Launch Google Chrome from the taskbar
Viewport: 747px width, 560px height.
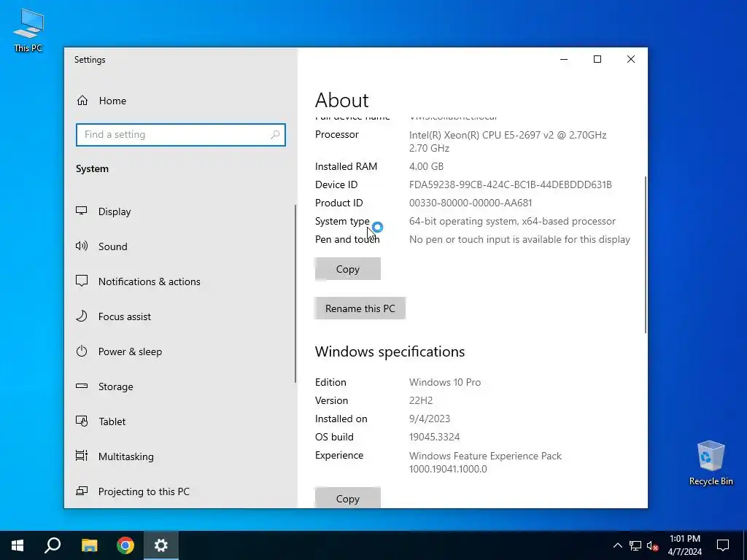(x=125, y=545)
